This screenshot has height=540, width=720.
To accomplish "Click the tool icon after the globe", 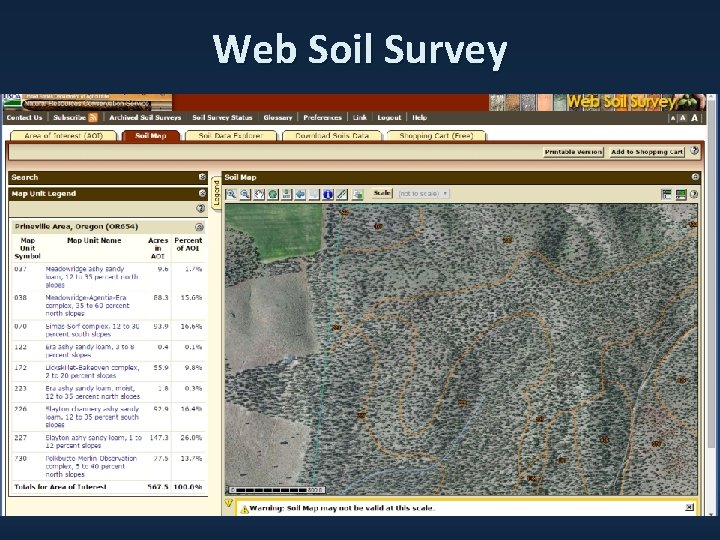I will pyautogui.click(x=287, y=194).
